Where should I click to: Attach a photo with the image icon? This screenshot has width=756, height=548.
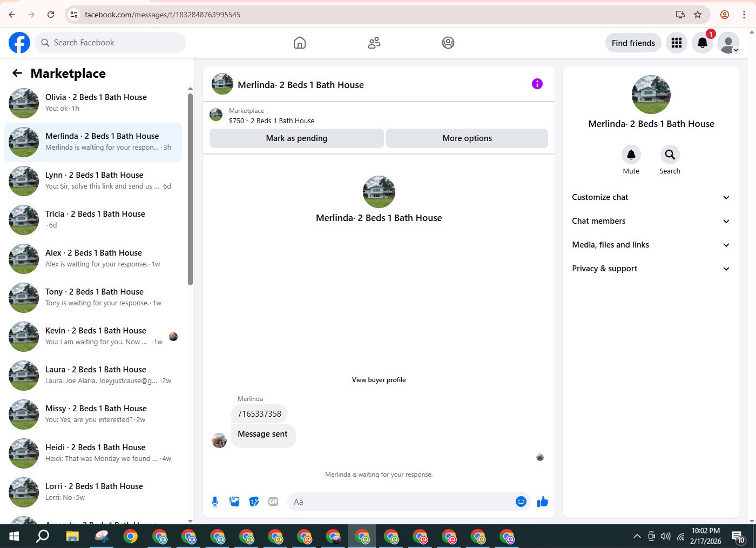click(234, 502)
